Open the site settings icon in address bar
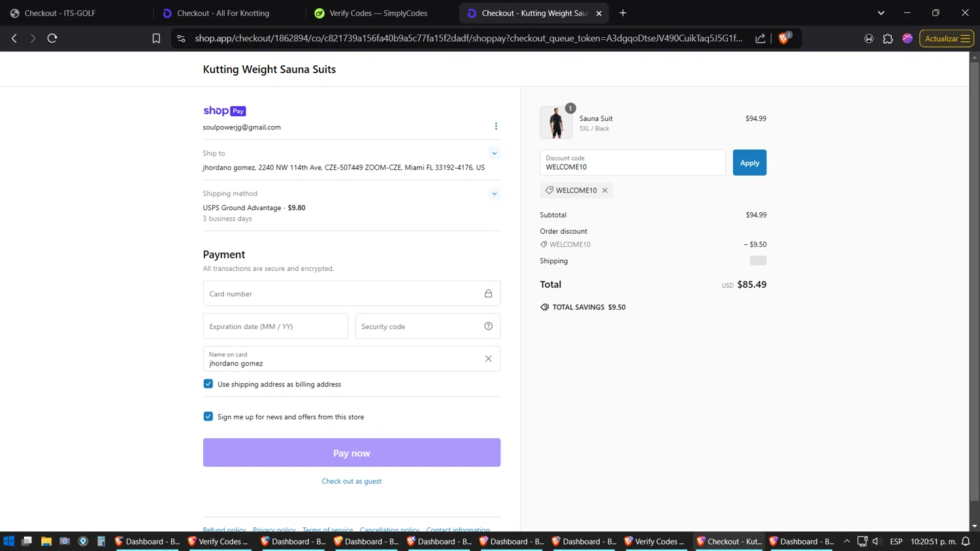 [x=182, y=39]
